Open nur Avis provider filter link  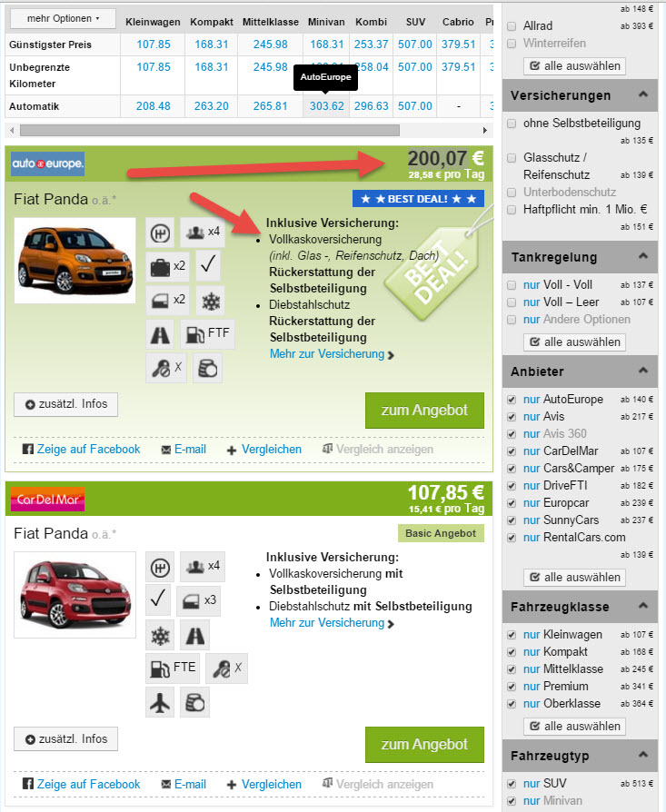[543, 416]
